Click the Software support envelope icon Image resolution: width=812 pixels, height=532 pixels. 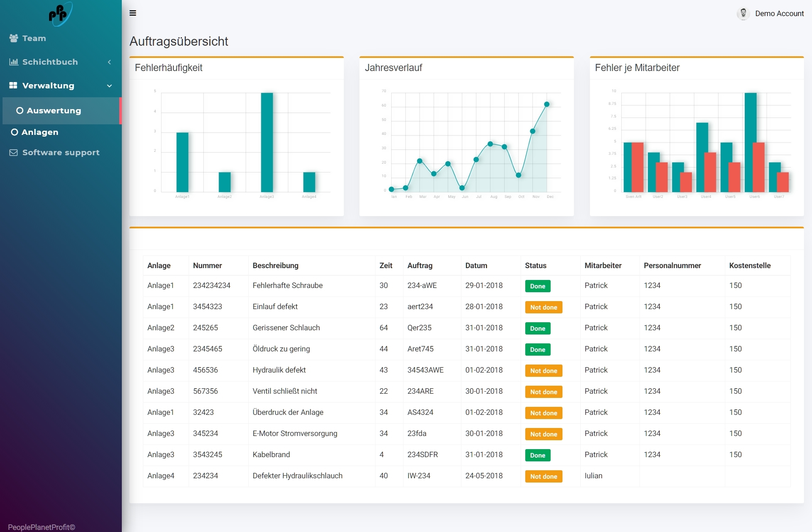pos(14,152)
